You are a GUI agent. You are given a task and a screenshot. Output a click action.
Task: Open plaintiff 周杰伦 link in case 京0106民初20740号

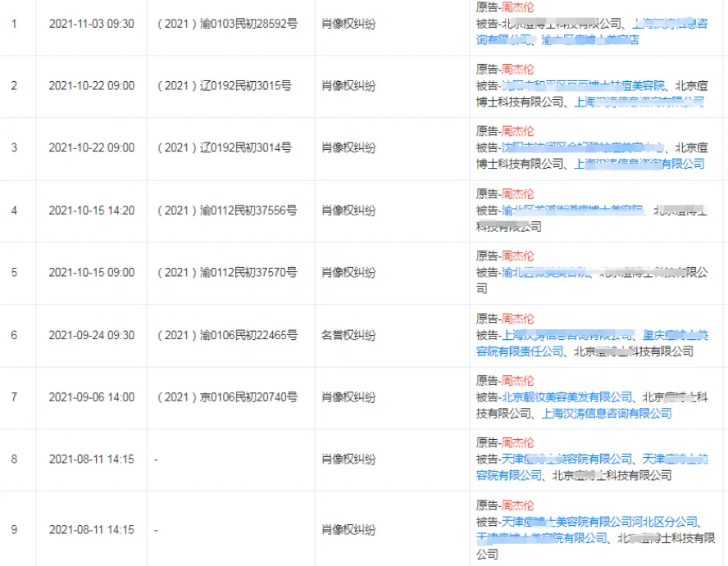(517, 380)
